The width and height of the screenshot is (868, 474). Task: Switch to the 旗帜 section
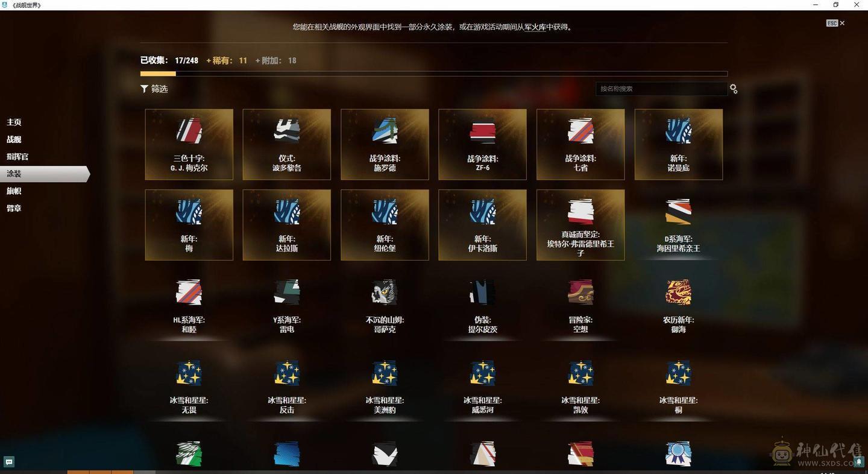pos(14,191)
